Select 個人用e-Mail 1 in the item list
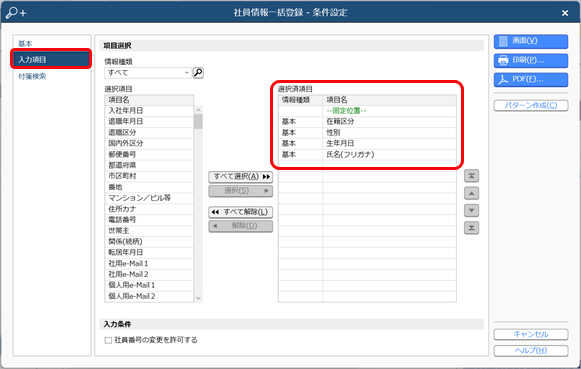This screenshot has height=369, width=581. pos(149,285)
